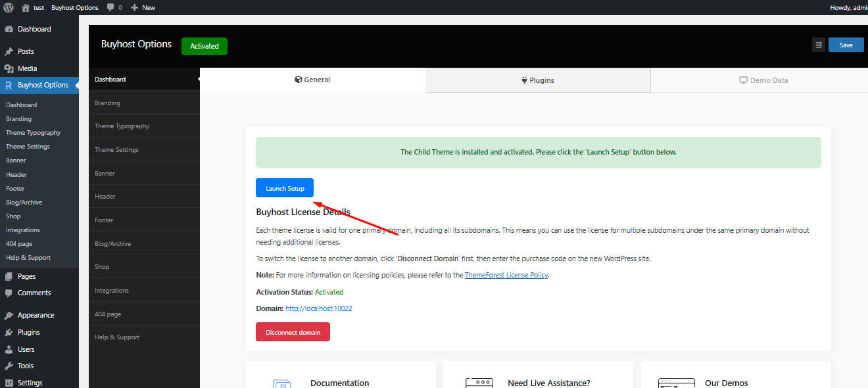Image resolution: width=868 pixels, height=388 pixels.
Task: Open Howdy admin account menu
Action: (x=849, y=7)
